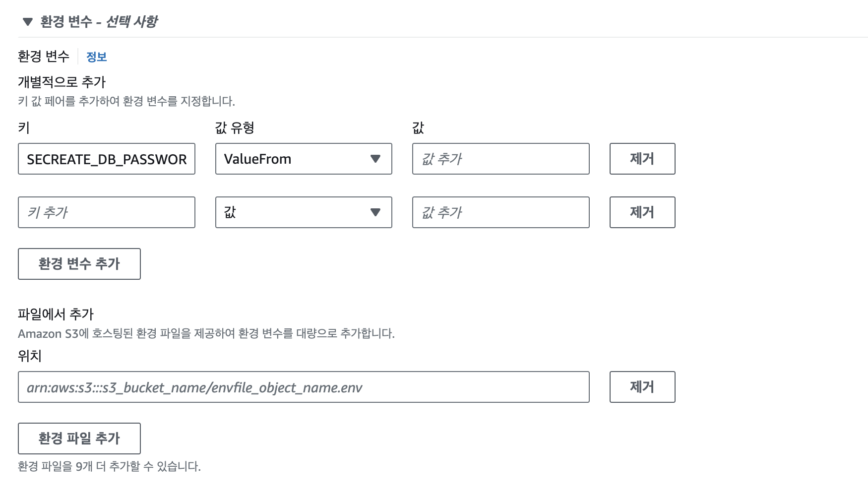Image resolution: width=868 pixels, height=503 pixels.
Task: Focus the S3 arn location input
Action: (303, 387)
